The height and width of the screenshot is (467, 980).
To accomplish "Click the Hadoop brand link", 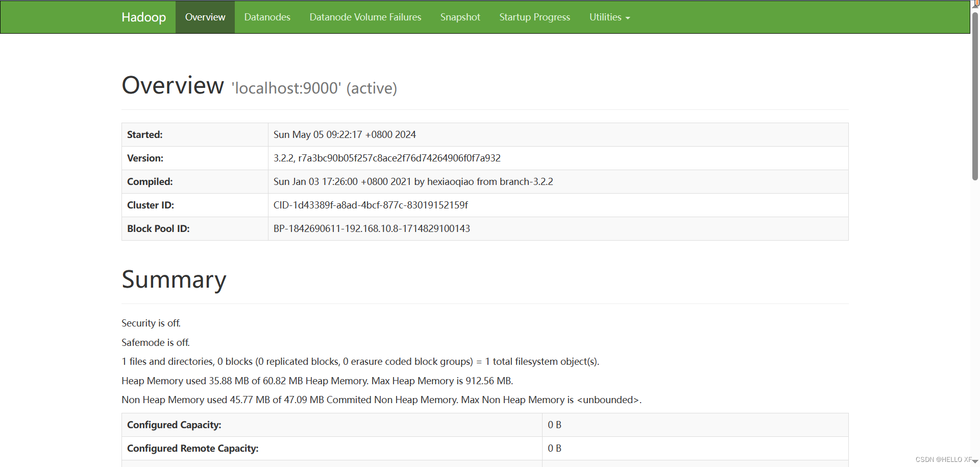I will 143,17.
